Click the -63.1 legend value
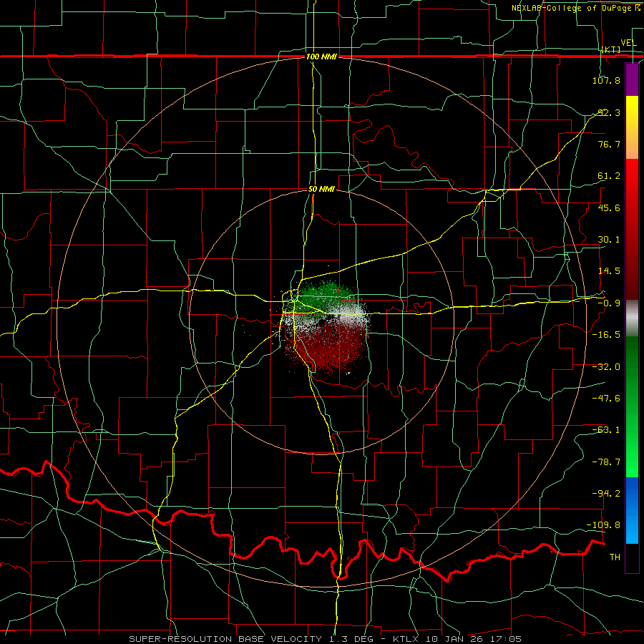 606,430
